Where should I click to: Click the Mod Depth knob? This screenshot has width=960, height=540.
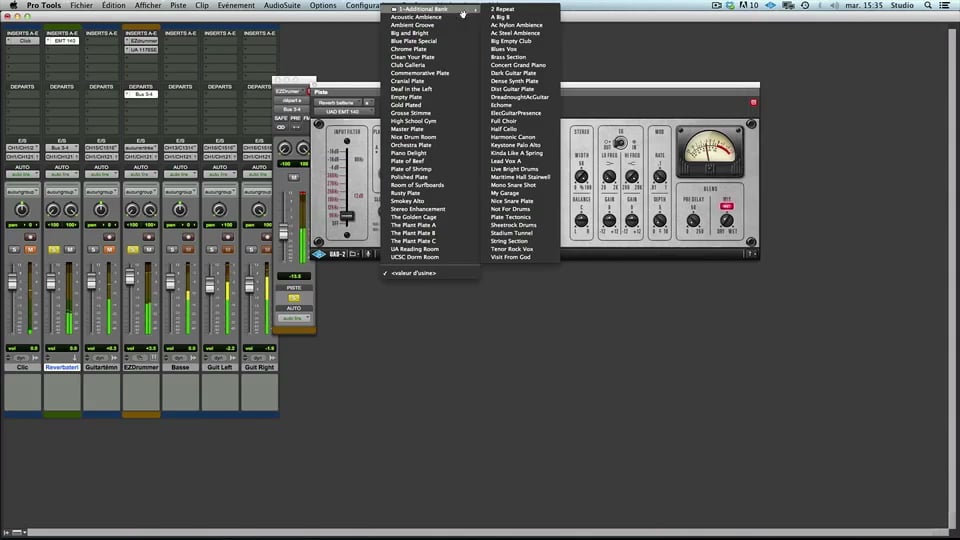[659, 220]
